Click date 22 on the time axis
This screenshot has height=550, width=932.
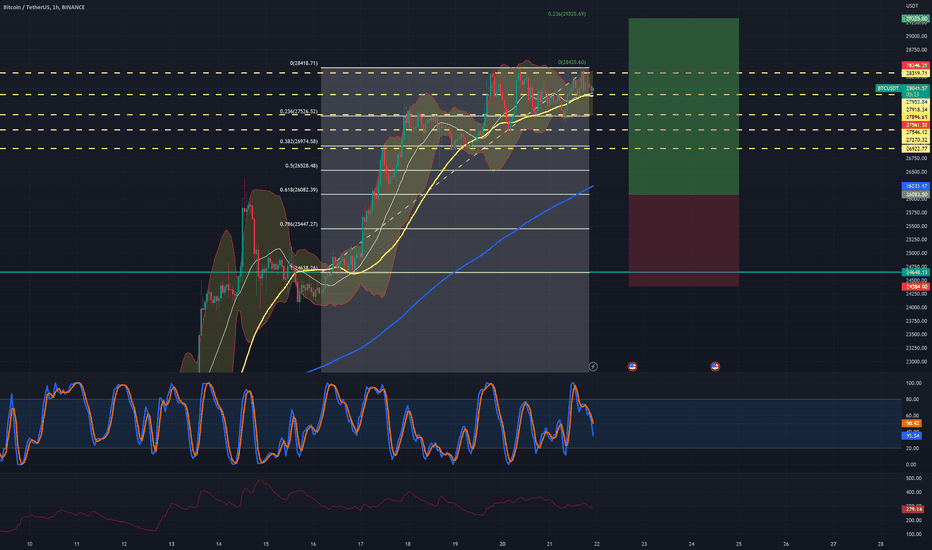[597, 544]
